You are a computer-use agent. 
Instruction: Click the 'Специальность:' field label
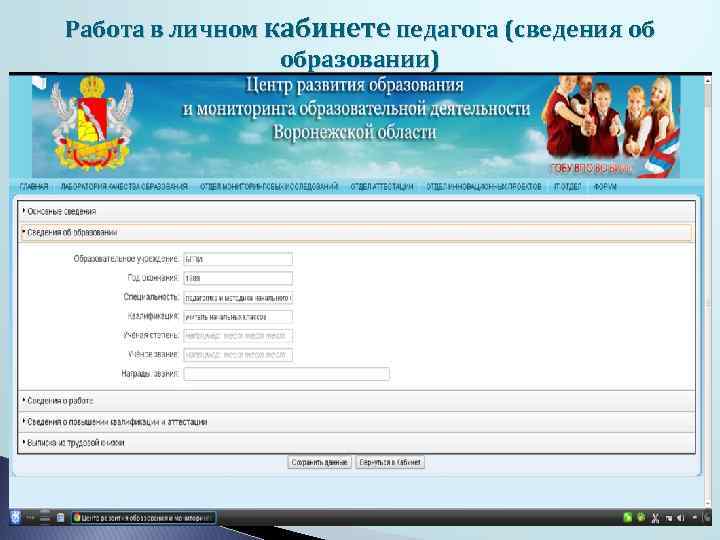pos(151,298)
